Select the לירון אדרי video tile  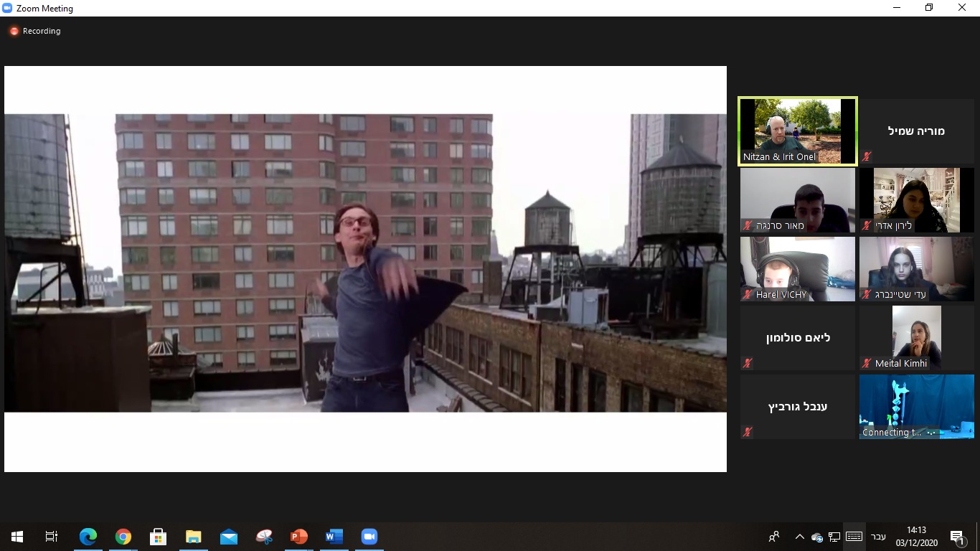[x=917, y=200]
